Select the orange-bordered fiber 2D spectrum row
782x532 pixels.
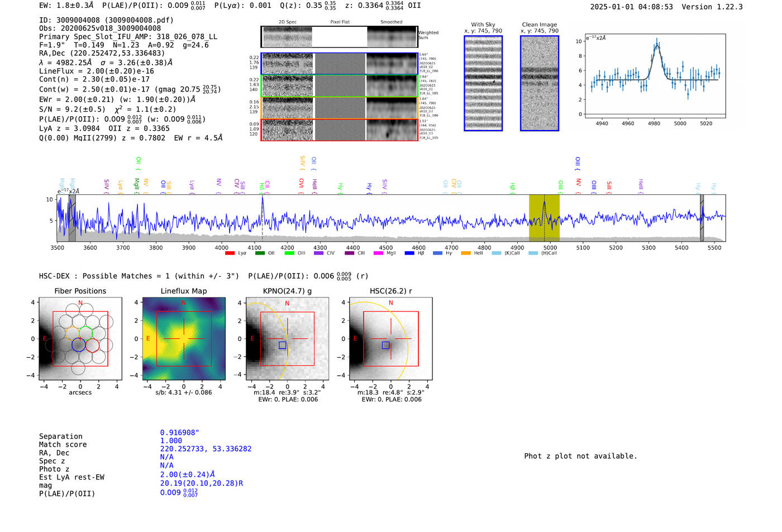tap(339, 108)
